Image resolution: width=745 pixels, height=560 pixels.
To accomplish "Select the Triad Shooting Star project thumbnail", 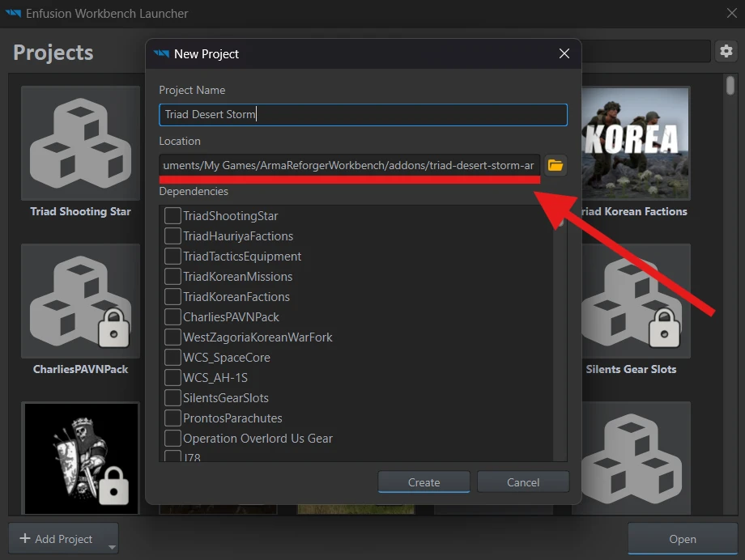I will pyautogui.click(x=80, y=143).
